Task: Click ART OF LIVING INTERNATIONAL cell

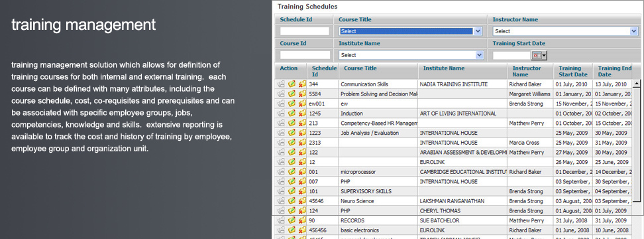Action: click(x=462, y=113)
